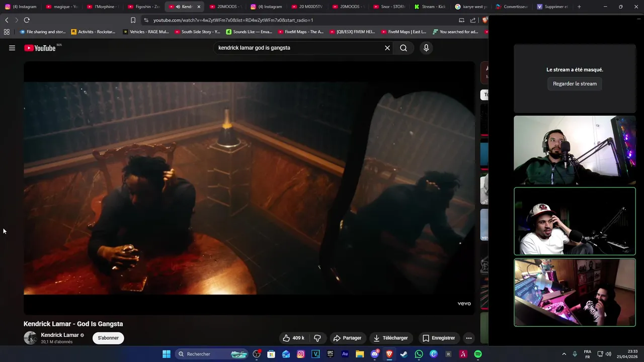Switch to the kanye west Google tab
The width and height of the screenshot is (644, 362).
(x=471, y=7)
